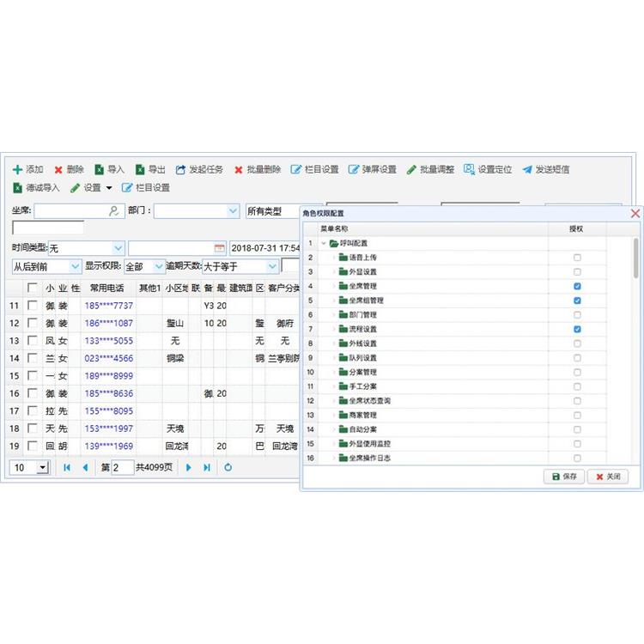
Task: Click the 常用电话 column header
Action: [x=107, y=288]
